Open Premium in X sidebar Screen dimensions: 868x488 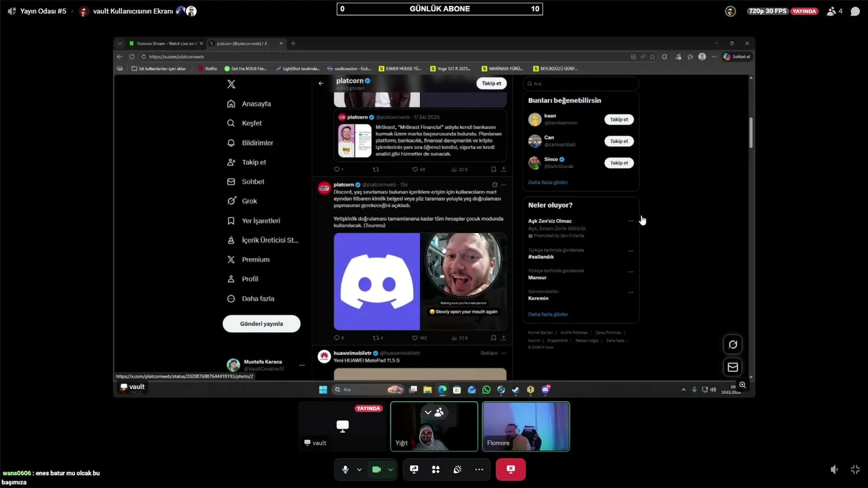pos(248,260)
